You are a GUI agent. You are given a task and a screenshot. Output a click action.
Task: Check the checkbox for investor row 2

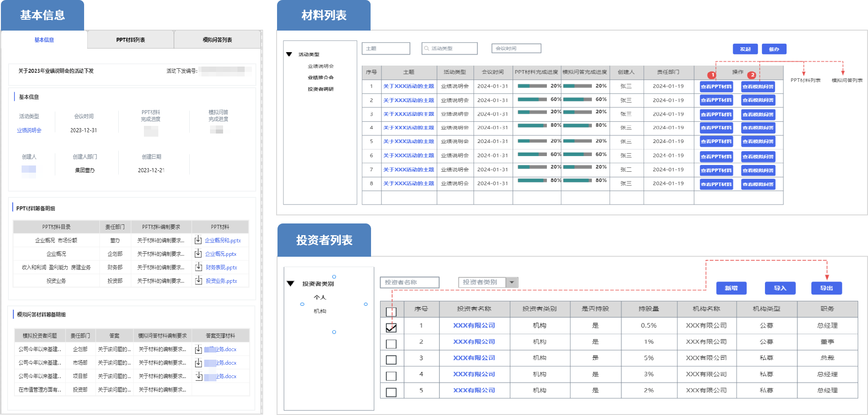[x=391, y=344]
